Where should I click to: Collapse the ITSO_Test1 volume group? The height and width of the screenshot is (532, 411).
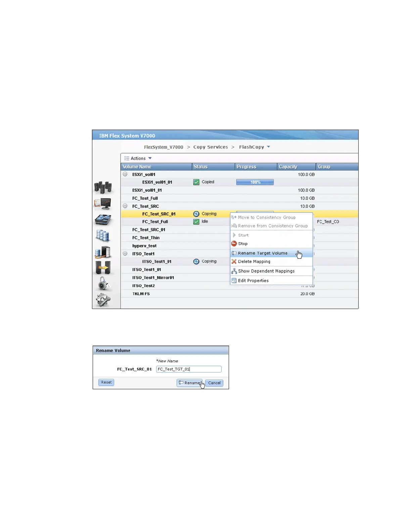(125, 254)
